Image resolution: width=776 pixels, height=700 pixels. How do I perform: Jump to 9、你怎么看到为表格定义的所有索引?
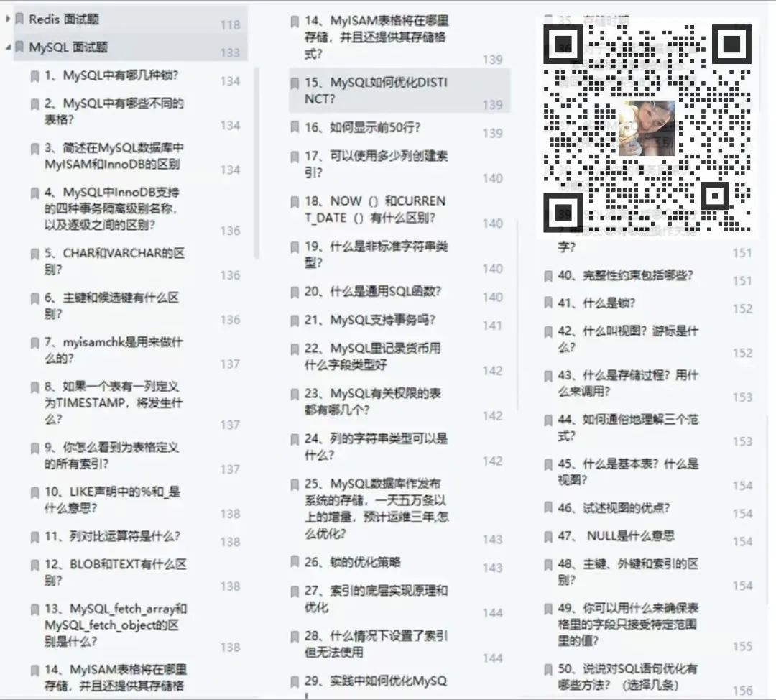(111, 456)
